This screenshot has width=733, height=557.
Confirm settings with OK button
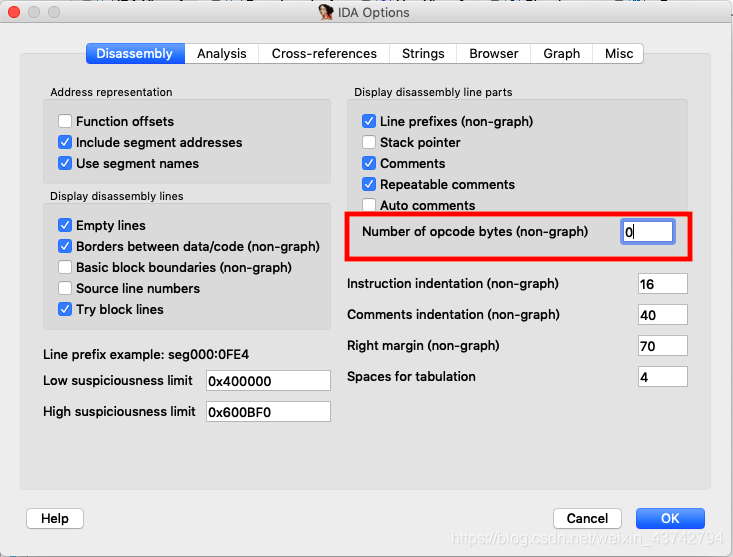pos(670,519)
